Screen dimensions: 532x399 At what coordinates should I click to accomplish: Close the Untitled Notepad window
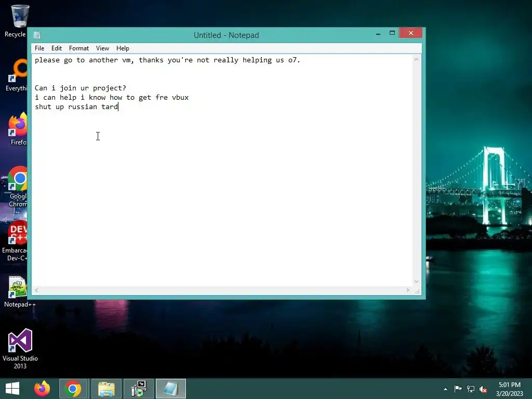point(410,33)
